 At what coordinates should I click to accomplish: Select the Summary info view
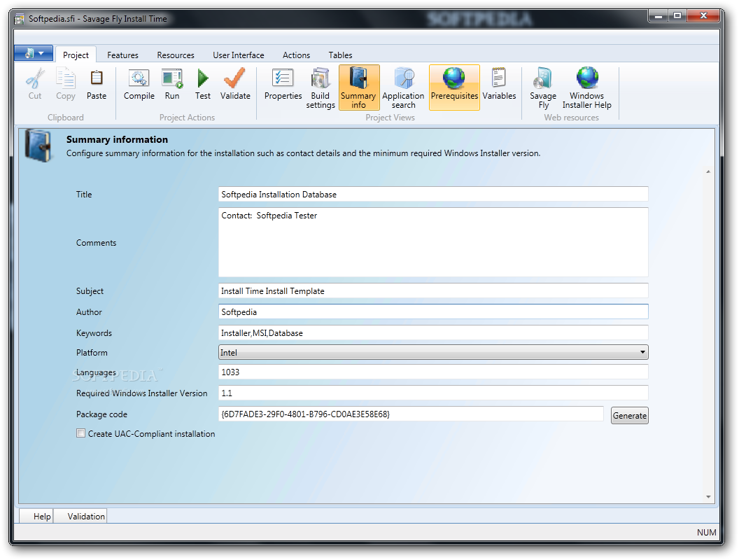[359, 87]
